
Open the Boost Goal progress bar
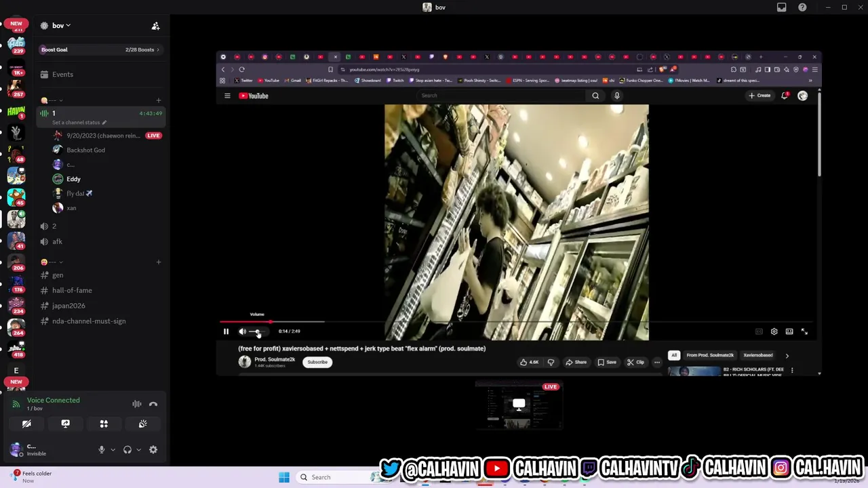pyautogui.click(x=100, y=49)
